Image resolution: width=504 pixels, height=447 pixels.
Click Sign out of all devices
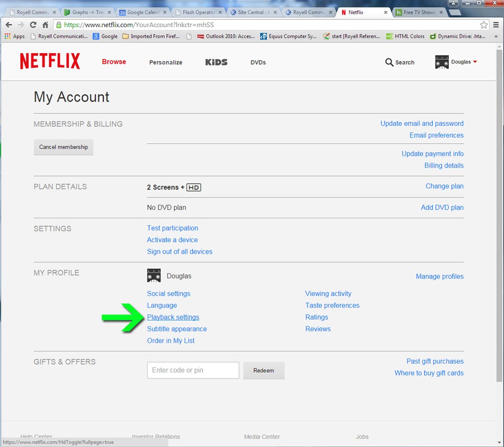coord(179,252)
